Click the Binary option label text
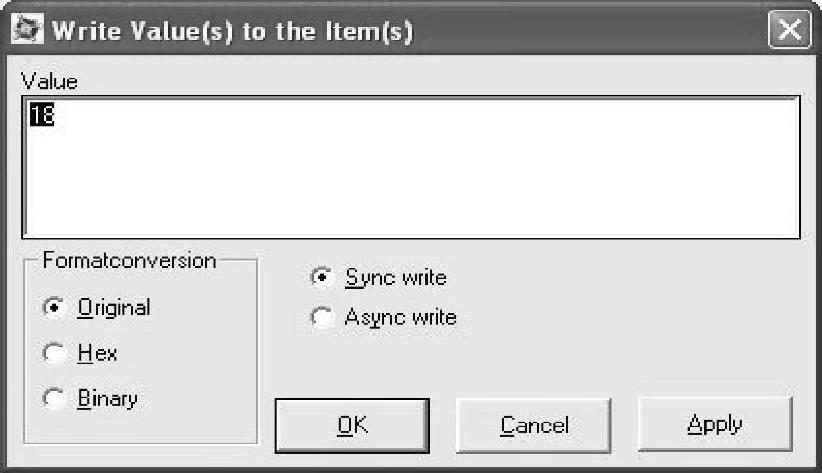Viewport: 822px width, 473px height. 107,398
